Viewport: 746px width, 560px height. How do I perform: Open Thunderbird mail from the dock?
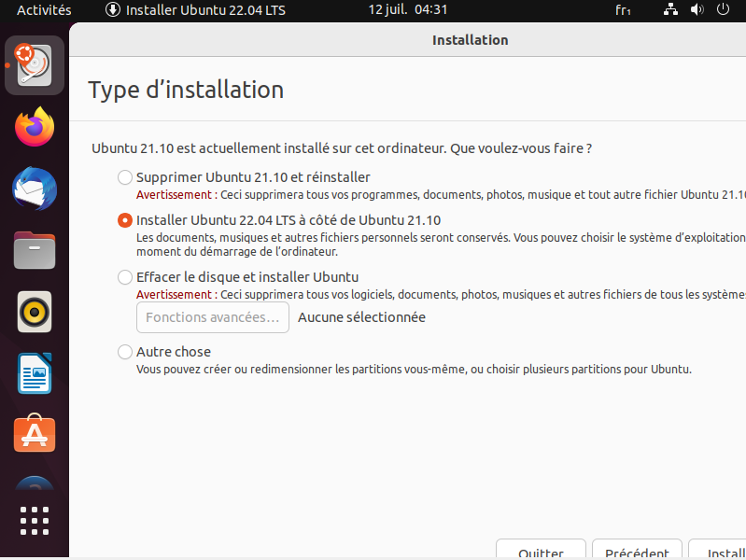35,189
